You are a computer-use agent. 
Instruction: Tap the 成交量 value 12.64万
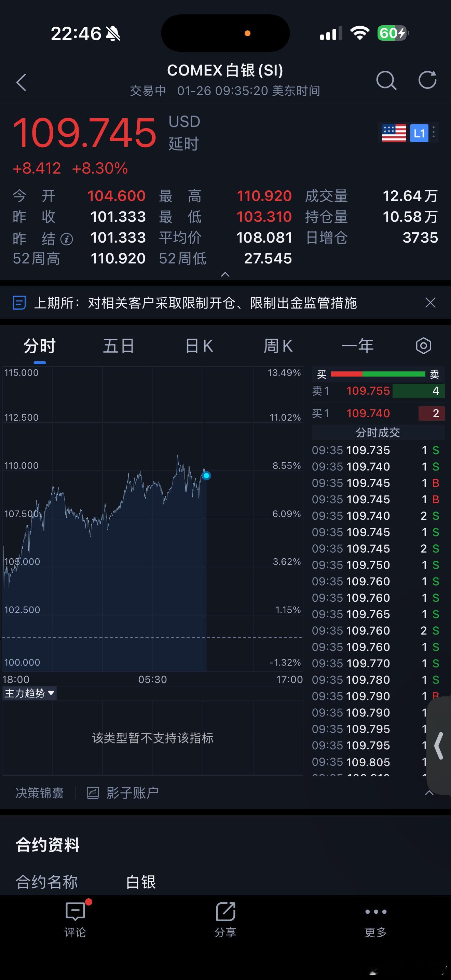410,196
